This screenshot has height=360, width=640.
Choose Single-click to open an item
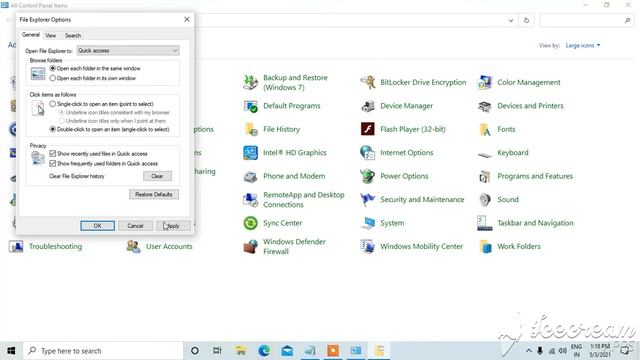tap(53, 104)
